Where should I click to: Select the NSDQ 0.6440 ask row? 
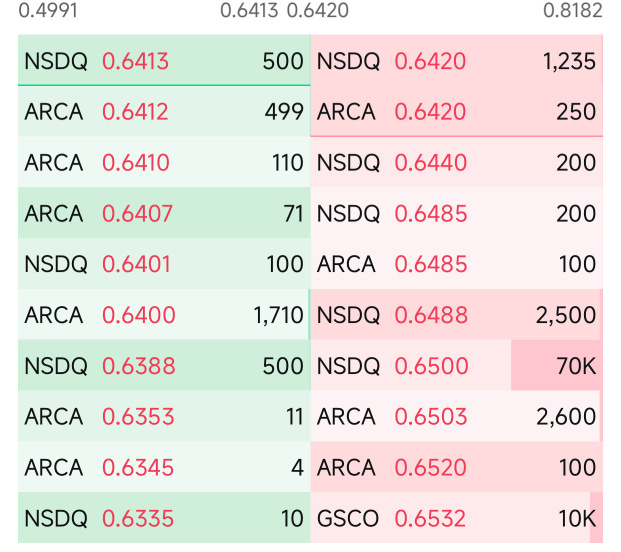[x=457, y=162]
